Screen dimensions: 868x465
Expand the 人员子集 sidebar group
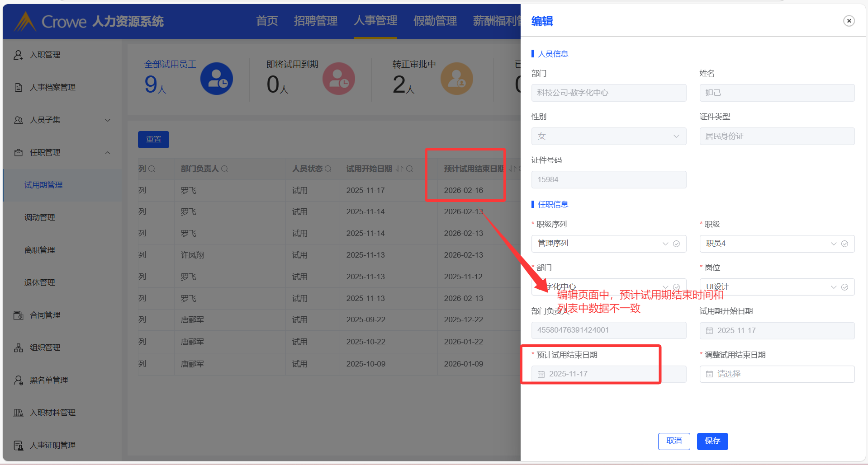point(108,120)
